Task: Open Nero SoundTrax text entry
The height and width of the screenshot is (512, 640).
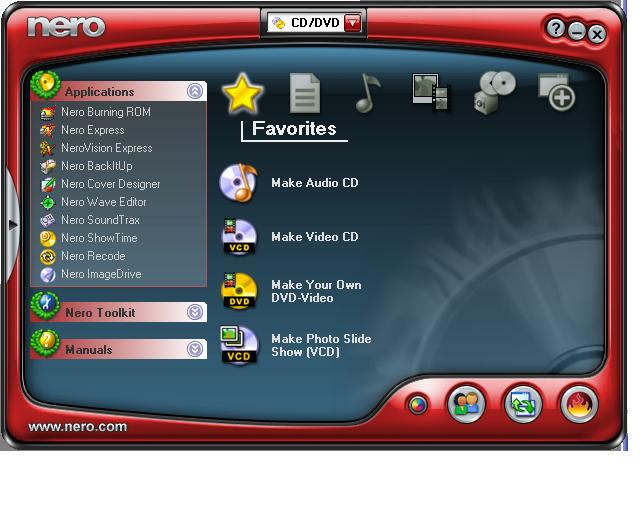Action: pyautogui.click(x=100, y=220)
